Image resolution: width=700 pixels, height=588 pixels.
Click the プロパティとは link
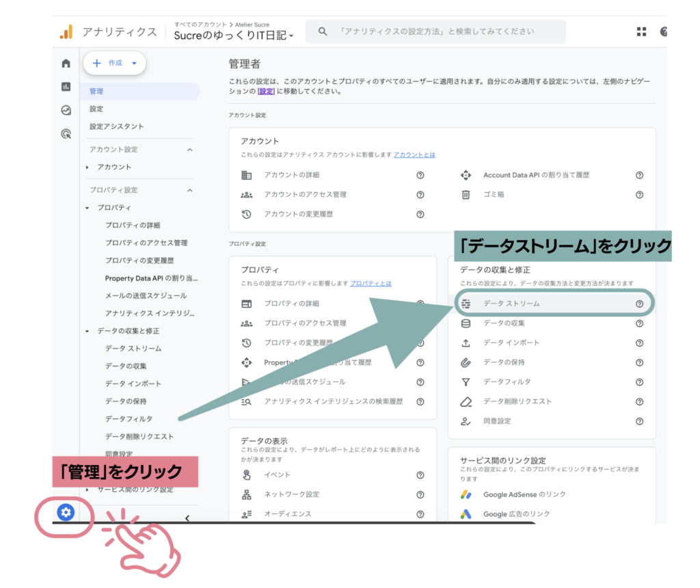click(x=371, y=284)
